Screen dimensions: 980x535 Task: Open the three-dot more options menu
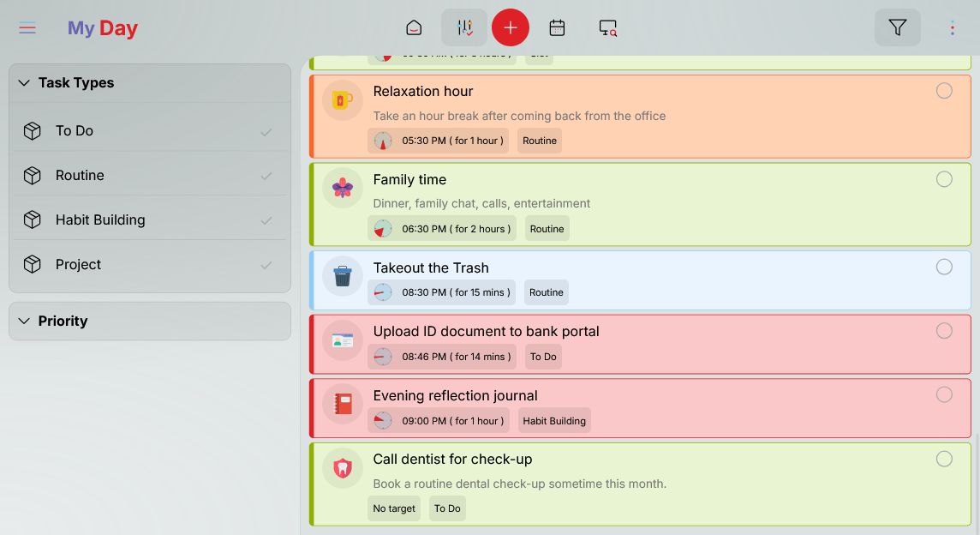tap(952, 28)
